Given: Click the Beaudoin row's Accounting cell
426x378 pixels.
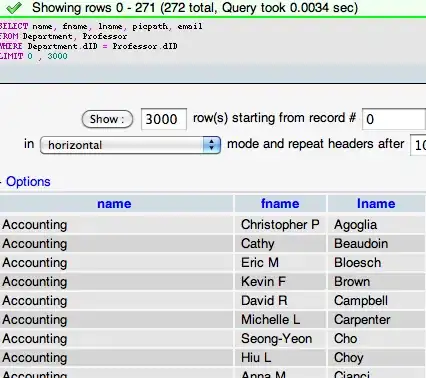Looking at the screenshot, I should click(x=116, y=244).
